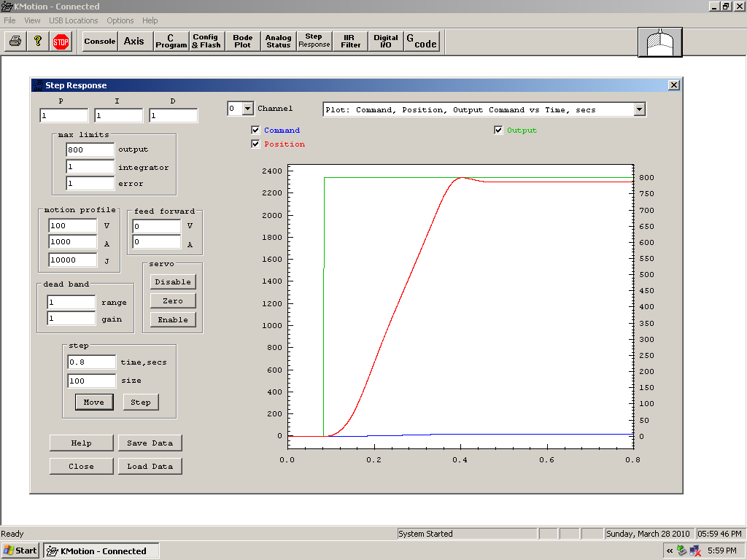Click the Move button in step group
This screenshot has height=560, width=747.
[94, 402]
